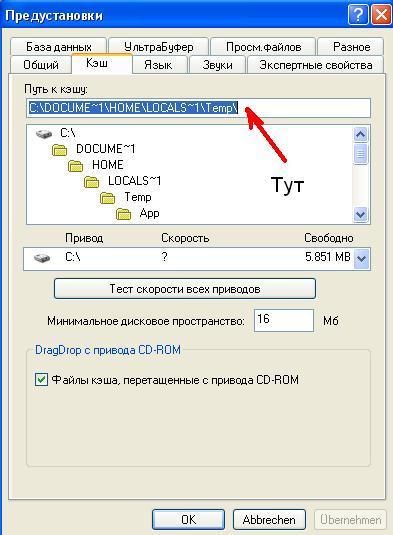Image resolution: width=393 pixels, height=535 pixels.
Task: Switch to the УльтраБуфер tab
Action: click(x=159, y=47)
